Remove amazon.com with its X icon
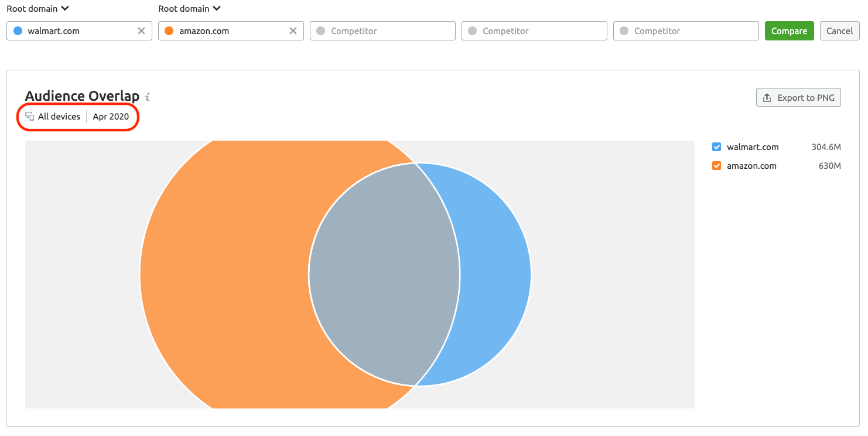The image size is (868, 436). coord(293,31)
